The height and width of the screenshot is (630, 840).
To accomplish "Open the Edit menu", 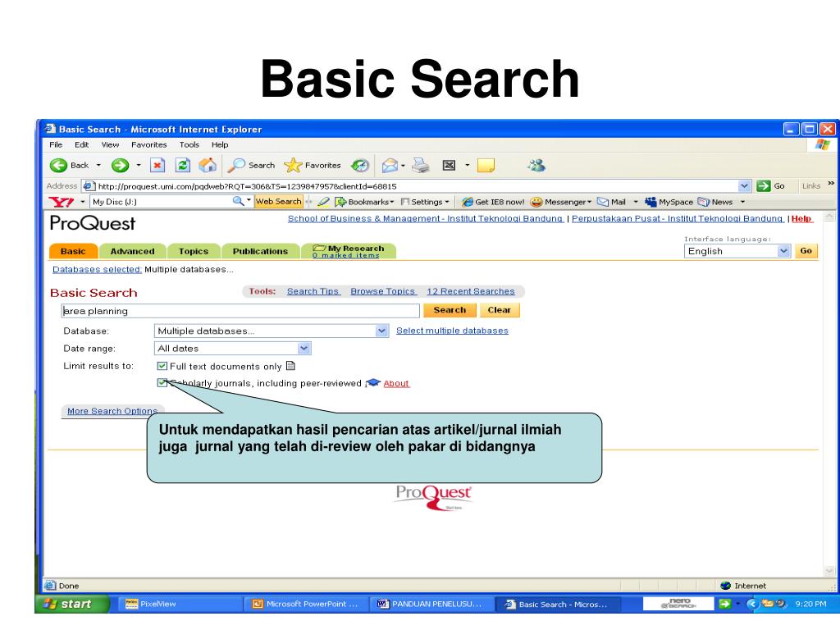I will [81, 144].
